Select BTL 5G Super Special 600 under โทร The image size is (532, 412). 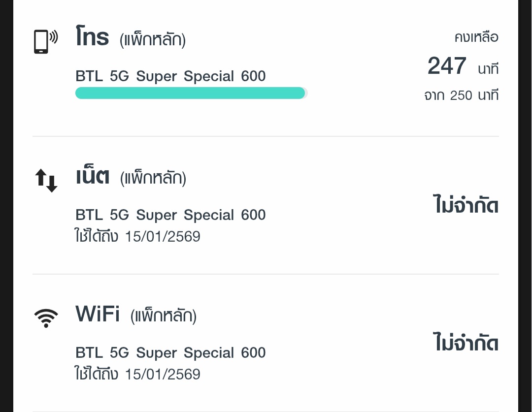coord(170,76)
